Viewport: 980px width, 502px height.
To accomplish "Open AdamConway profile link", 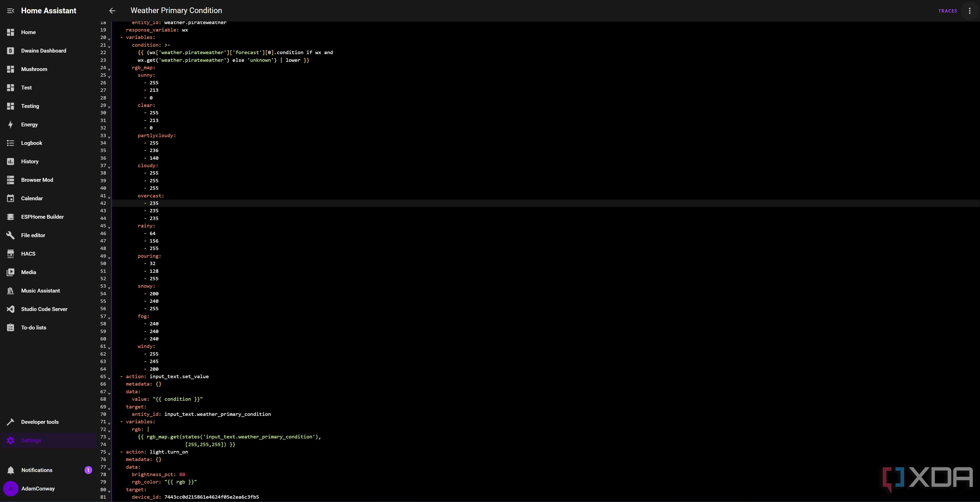I will pyautogui.click(x=38, y=489).
